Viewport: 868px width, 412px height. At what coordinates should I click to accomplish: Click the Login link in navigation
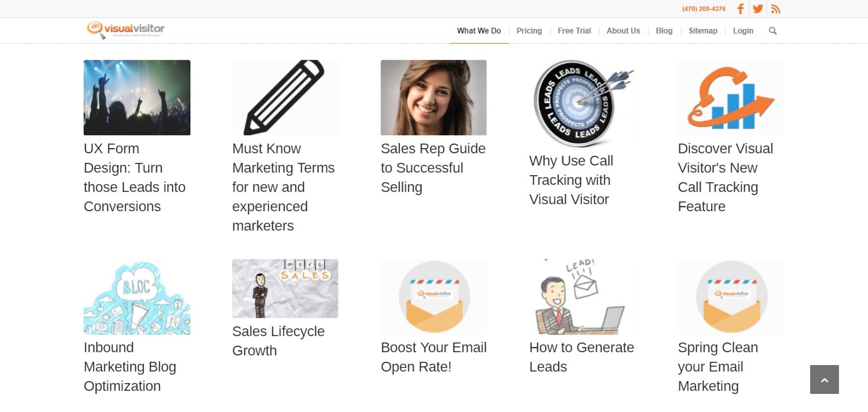743,31
